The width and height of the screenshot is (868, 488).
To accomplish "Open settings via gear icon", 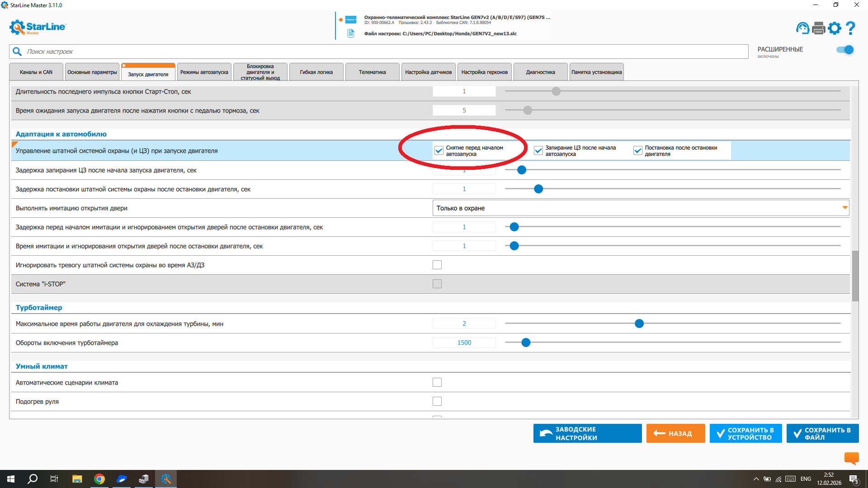I will (835, 28).
